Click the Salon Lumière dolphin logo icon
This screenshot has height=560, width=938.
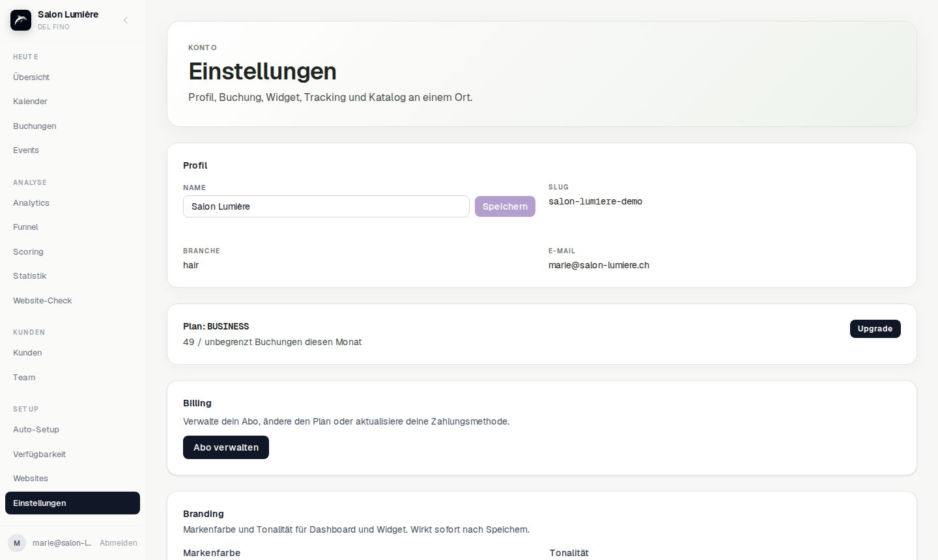pos(21,20)
